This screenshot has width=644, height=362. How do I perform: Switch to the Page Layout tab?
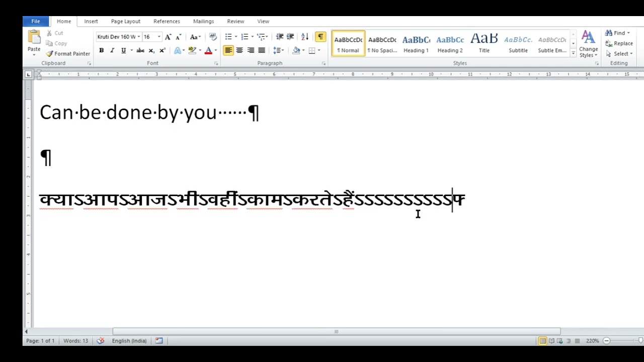coord(126,21)
